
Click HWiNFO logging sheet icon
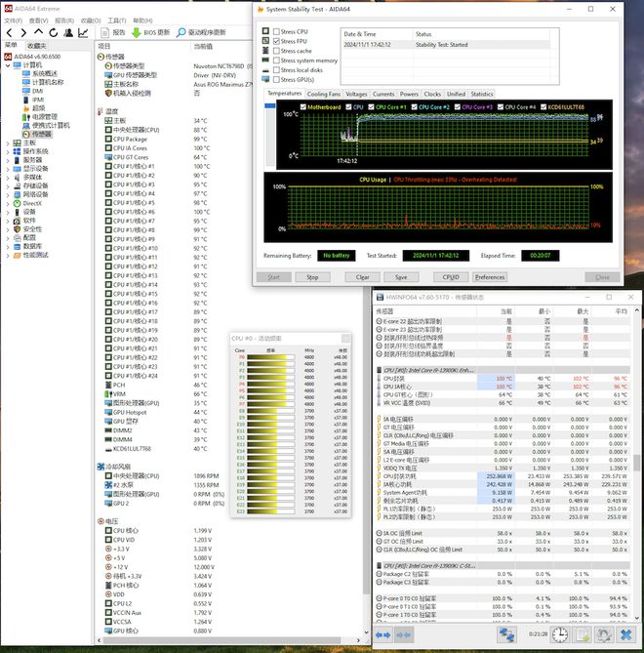point(583,634)
